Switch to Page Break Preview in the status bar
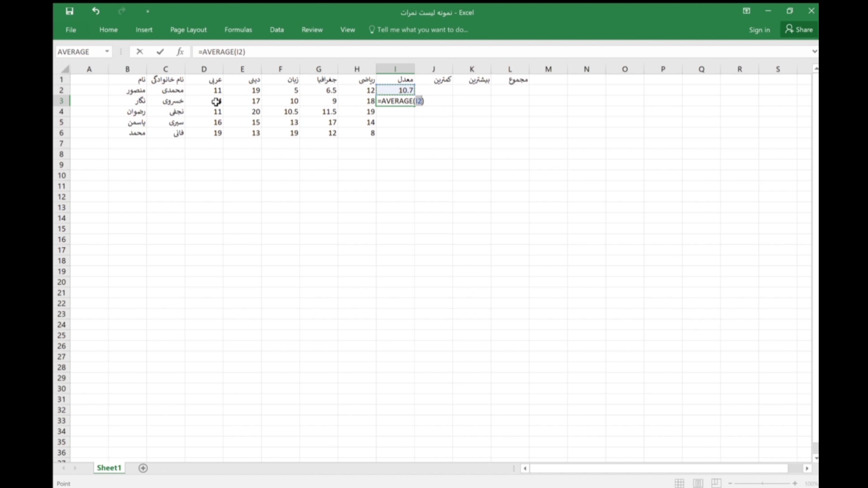The height and width of the screenshot is (488, 868). 716,483
